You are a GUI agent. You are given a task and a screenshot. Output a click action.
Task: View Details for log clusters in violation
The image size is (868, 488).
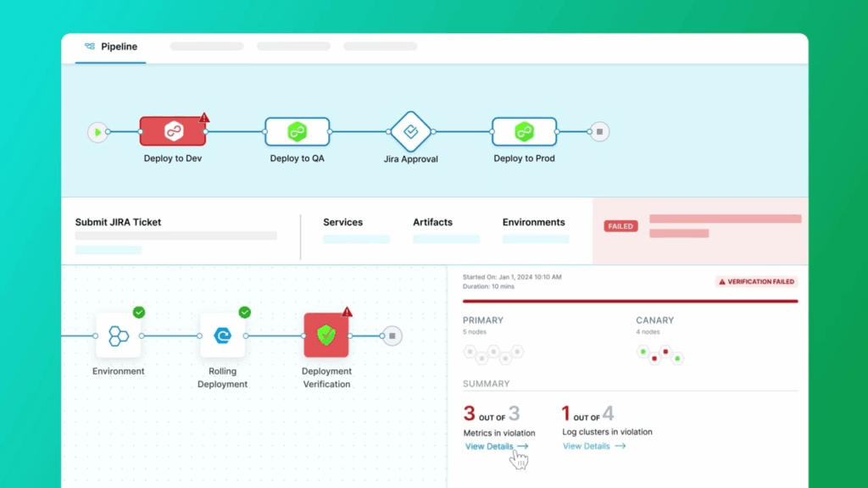(593, 446)
